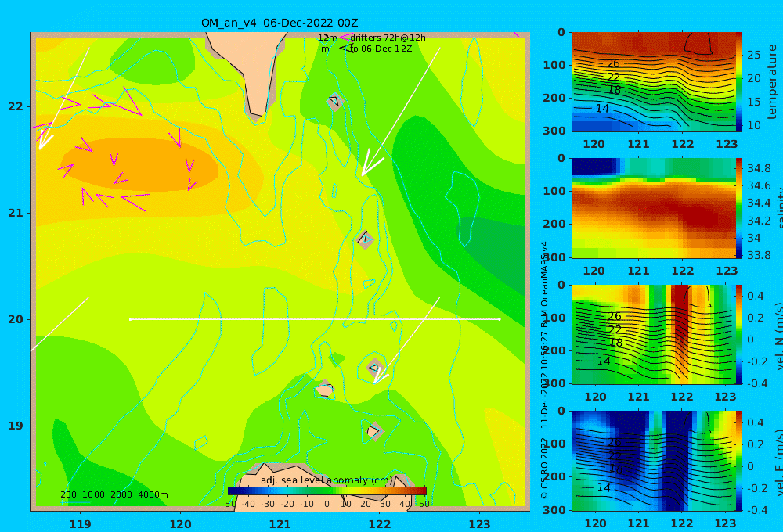This screenshot has width=783, height=532.
Task: Click latitude label 19 on main map
Action: point(16,426)
